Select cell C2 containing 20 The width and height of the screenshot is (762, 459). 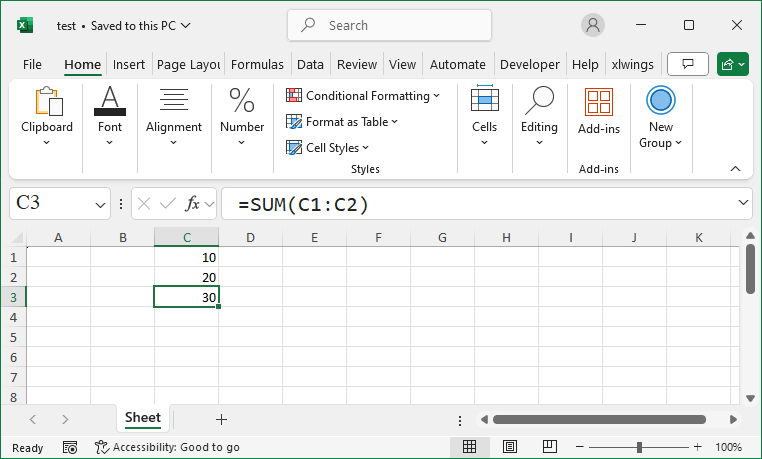click(x=187, y=277)
